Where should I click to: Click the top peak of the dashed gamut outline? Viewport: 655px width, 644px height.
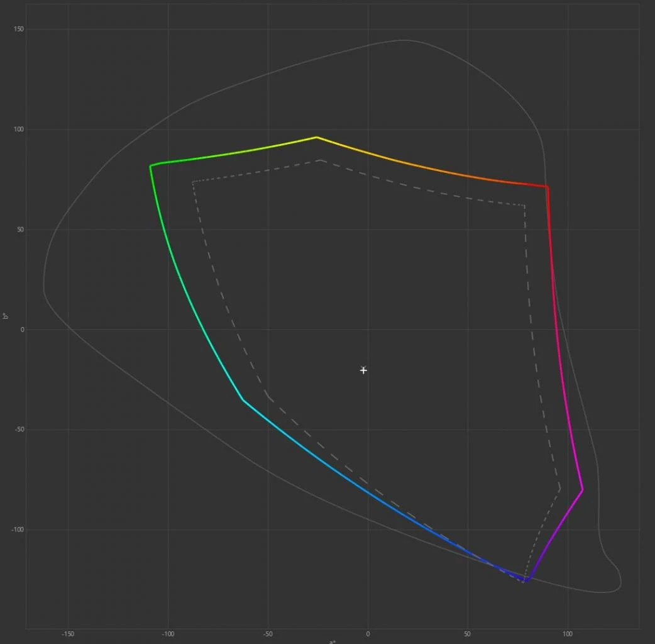(320, 160)
